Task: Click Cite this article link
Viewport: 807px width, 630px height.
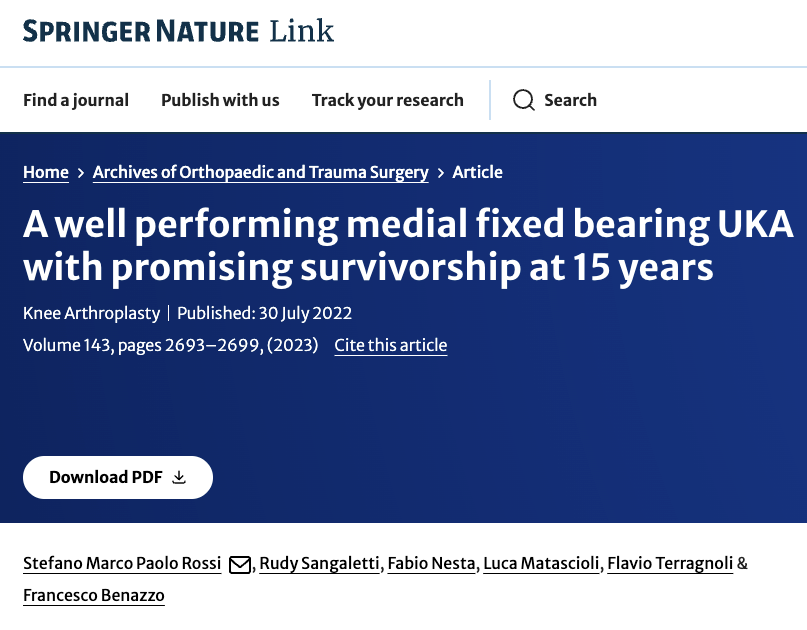Action: [x=390, y=345]
